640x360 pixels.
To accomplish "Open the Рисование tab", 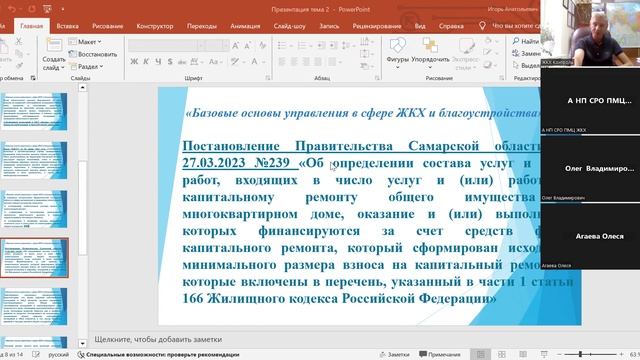I will tap(107, 26).
